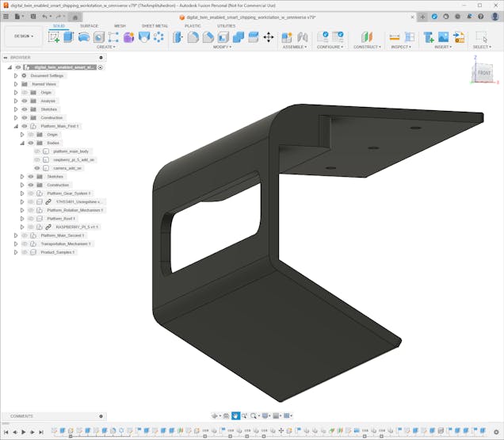Image resolution: width=504 pixels, height=440 pixels.
Task: Switch to the SURFACE tab
Action: 90,25
